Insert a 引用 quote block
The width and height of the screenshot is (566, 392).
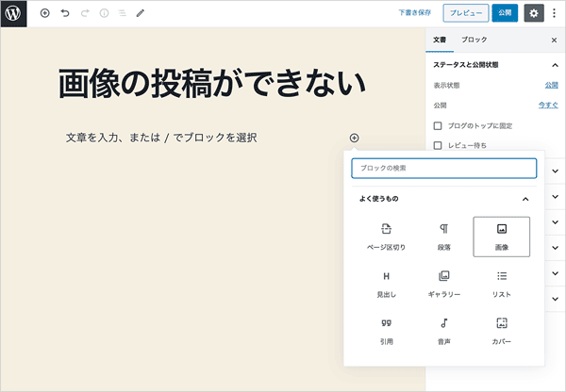[386, 332]
